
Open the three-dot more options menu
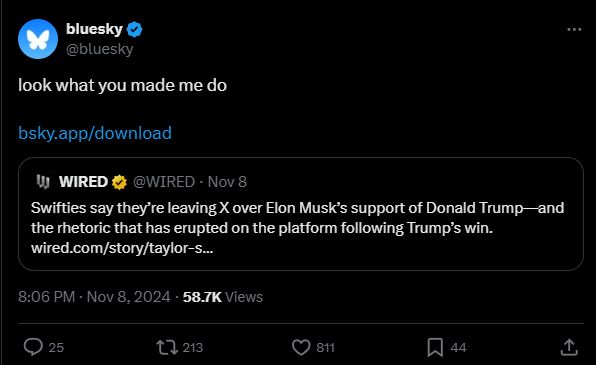(x=574, y=29)
